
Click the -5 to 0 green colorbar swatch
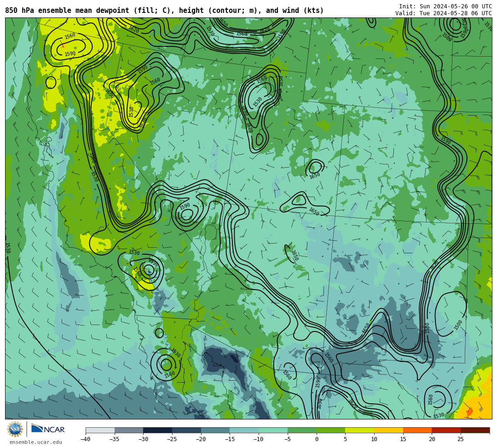(x=302, y=430)
